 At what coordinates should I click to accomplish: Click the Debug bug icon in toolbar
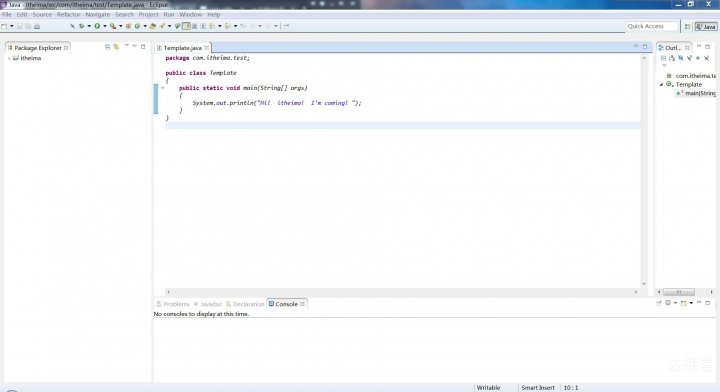[x=81, y=26]
